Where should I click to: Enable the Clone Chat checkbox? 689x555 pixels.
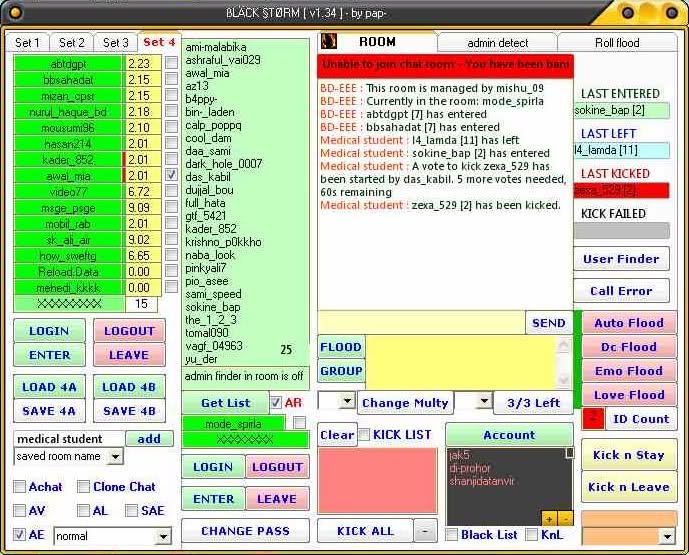point(83,486)
